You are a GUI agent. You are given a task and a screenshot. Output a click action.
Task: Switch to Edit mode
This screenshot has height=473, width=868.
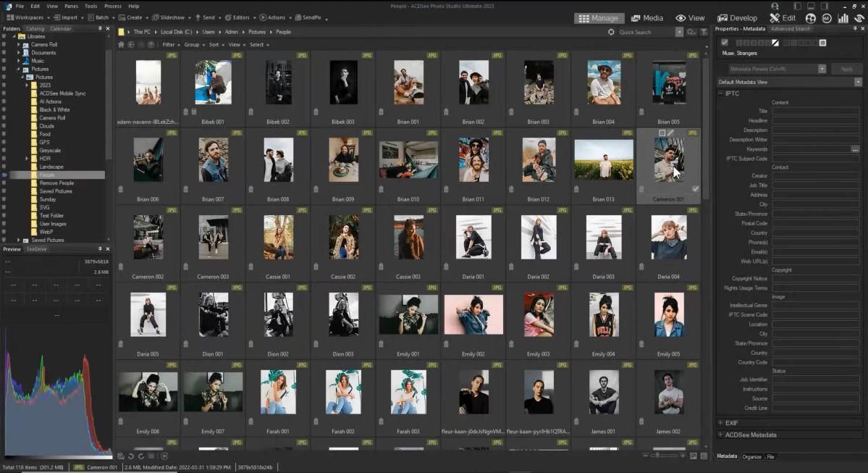(782, 18)
